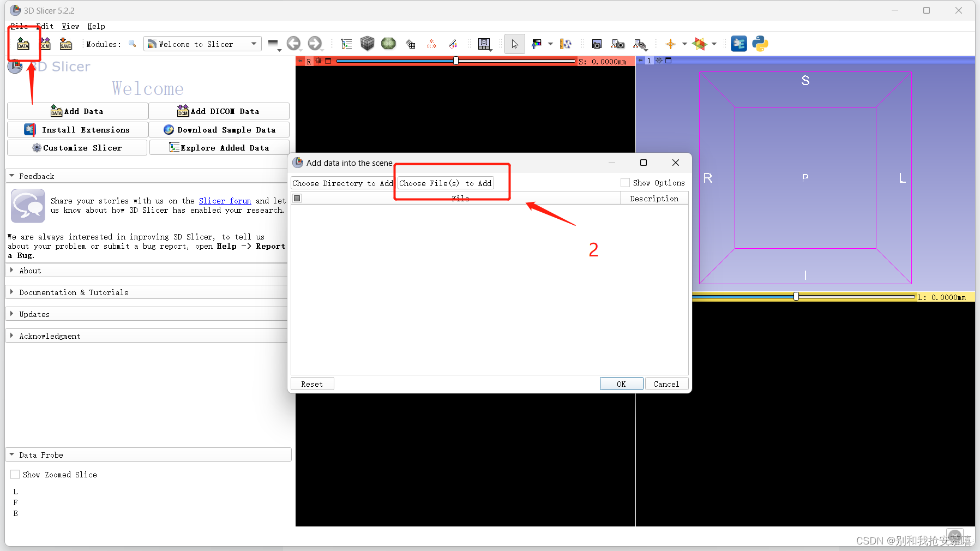980x551 pixels.
Task: Open the window/level mode dropdown arrow
Action: (550, 44)
